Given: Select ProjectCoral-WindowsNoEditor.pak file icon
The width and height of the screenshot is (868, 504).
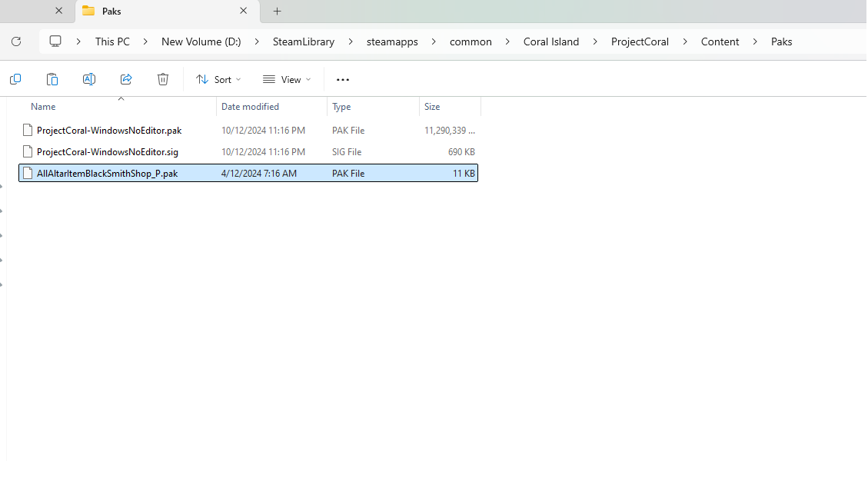Looking at the screenshot, I should (28, 131).
